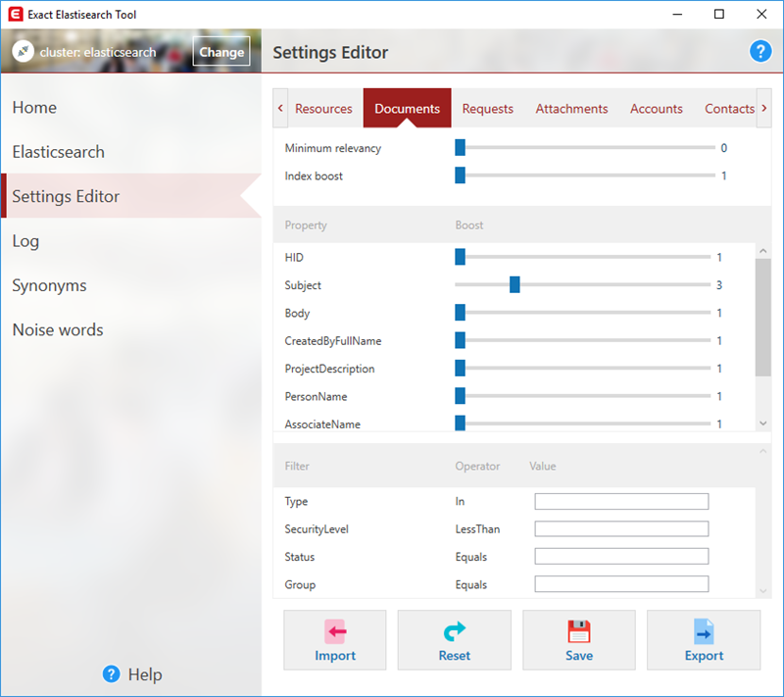Viewport: 784px width, 697px height.
Task: Click the Index boost slider handle
Action: tap(460, 175)
